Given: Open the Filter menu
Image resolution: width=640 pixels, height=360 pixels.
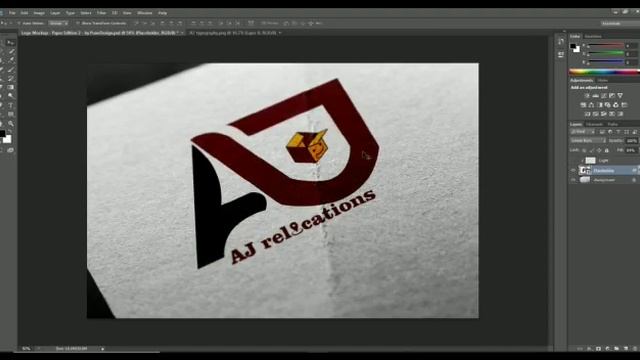Looking at the screenshot, I should [x=101, y=13].
